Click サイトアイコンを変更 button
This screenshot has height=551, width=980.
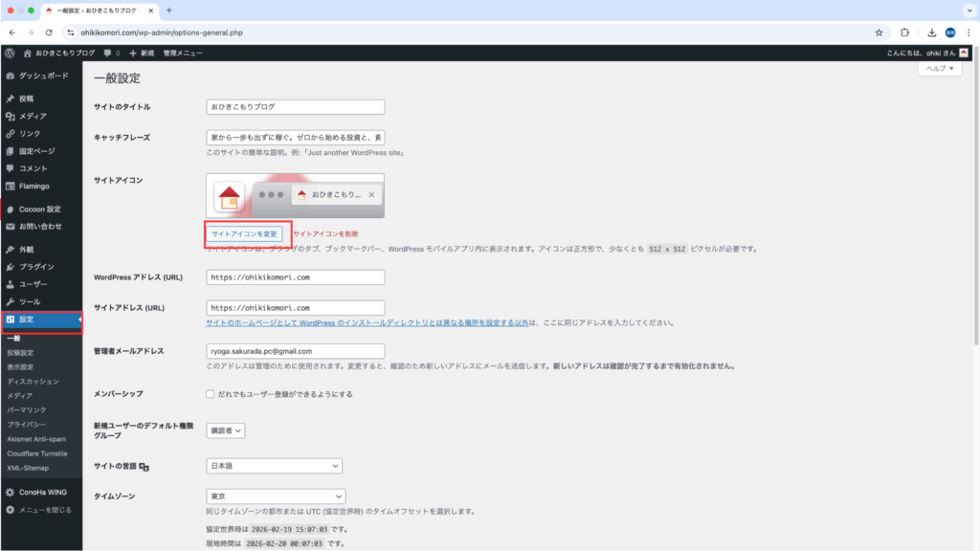pyautogui.click(x=244, y=233)
